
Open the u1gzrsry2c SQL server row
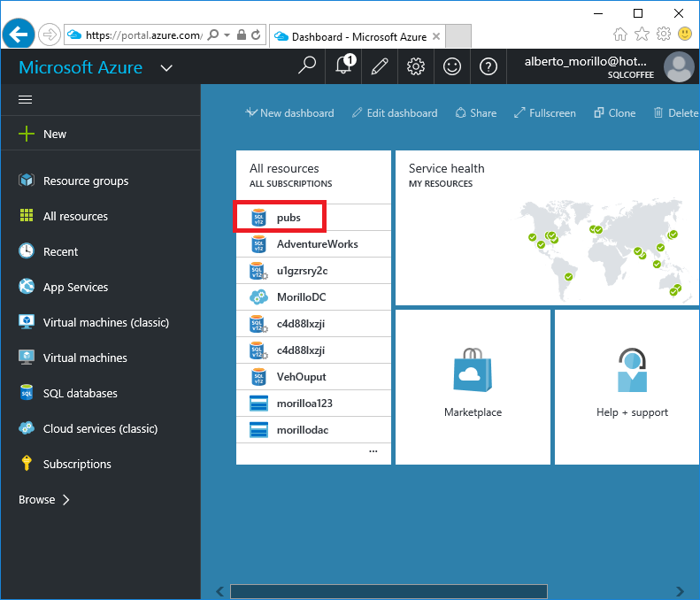click(313, 271)
